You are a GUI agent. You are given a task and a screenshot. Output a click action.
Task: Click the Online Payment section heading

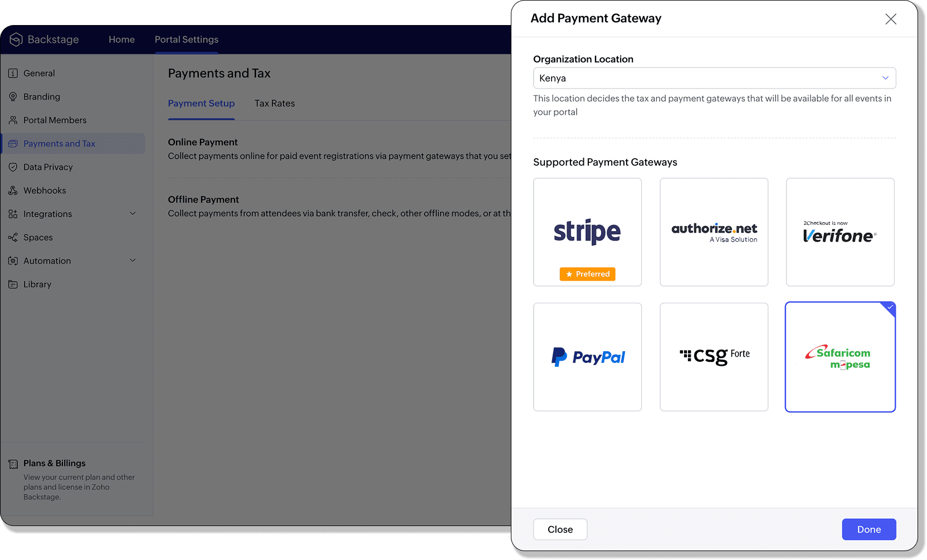[203, 143]
